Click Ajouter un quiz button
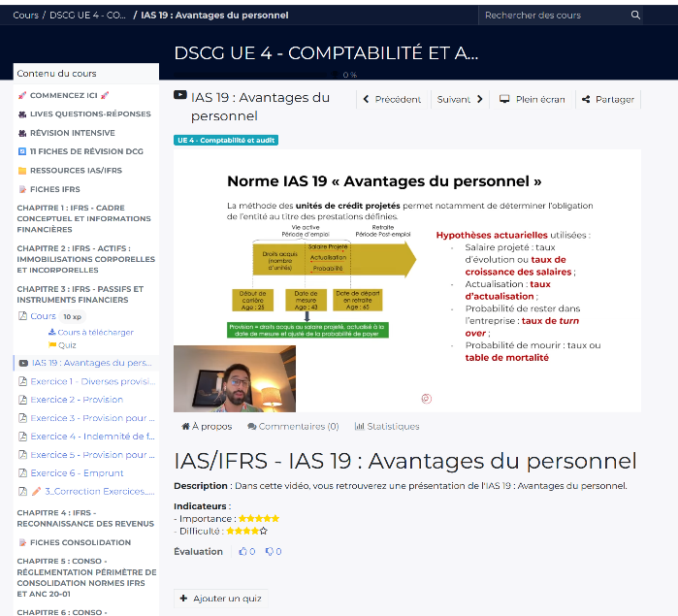The image size is (678, 616). pyautogui.click(x=220, y=599)
